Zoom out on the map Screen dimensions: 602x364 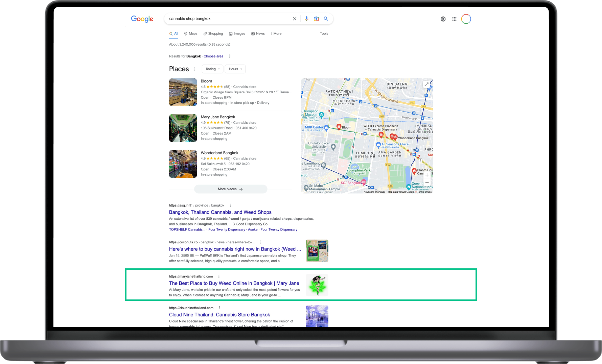pos(427,183)
